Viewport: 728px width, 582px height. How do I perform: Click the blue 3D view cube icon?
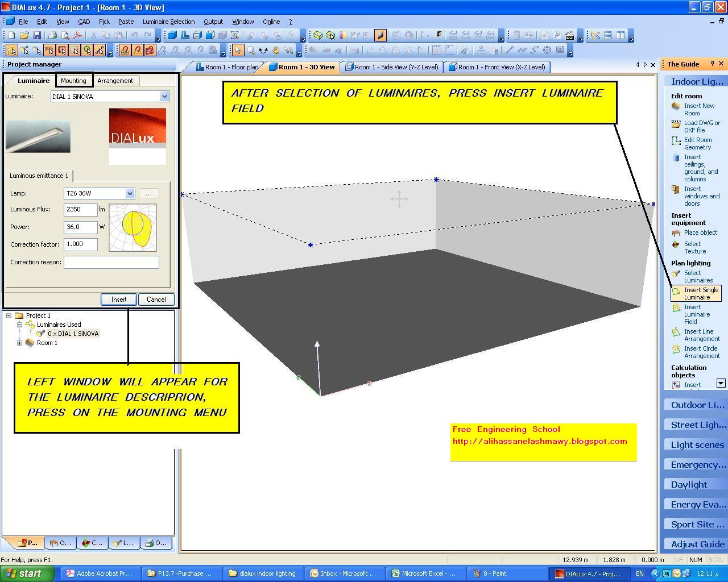click(x=172, y=35)
